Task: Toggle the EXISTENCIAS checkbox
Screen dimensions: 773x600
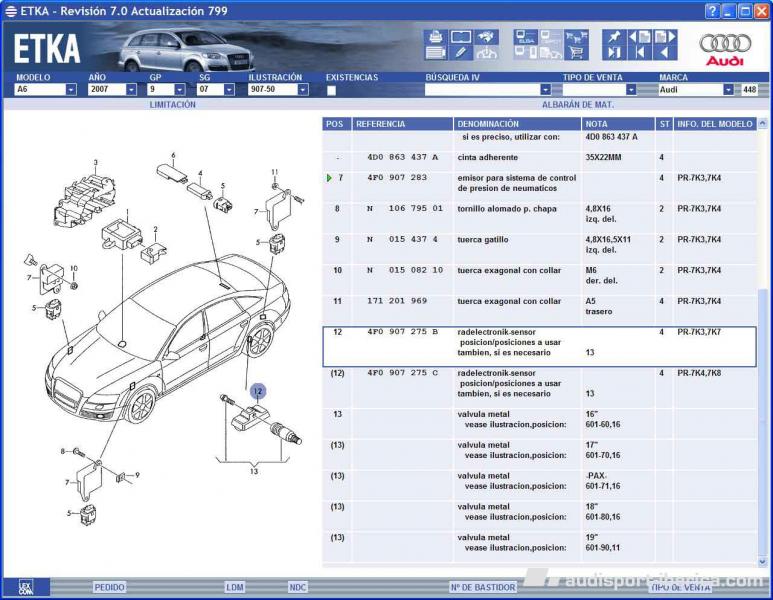Action: pyautogui.click(x=331, y=90)
